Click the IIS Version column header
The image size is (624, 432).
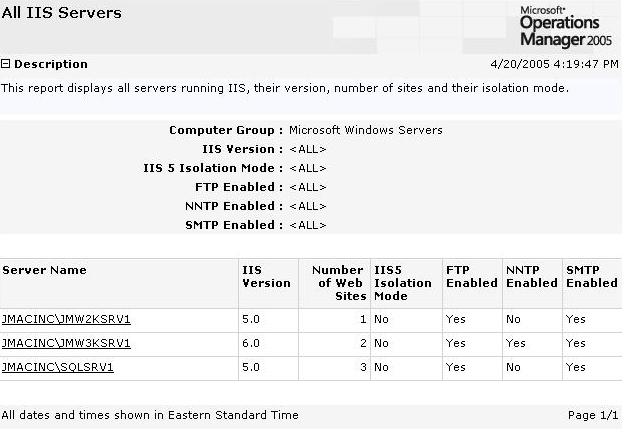click(266, 276)
